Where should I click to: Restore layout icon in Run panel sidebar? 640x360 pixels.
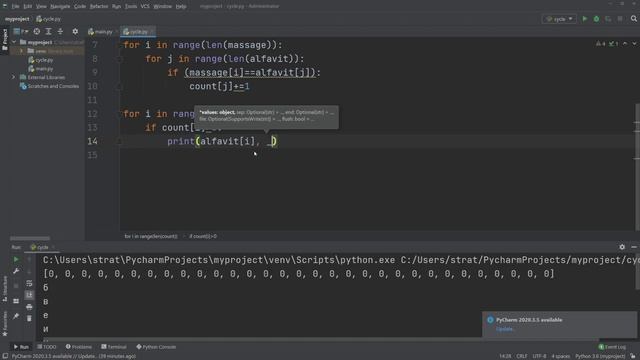point(16,301)
